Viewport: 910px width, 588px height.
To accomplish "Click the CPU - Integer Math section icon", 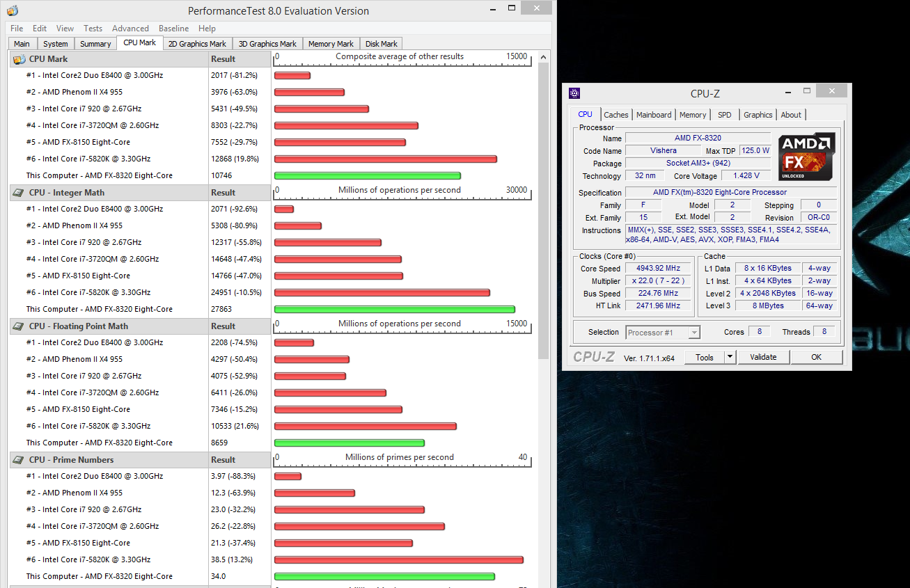I will (x=19, y=193).
